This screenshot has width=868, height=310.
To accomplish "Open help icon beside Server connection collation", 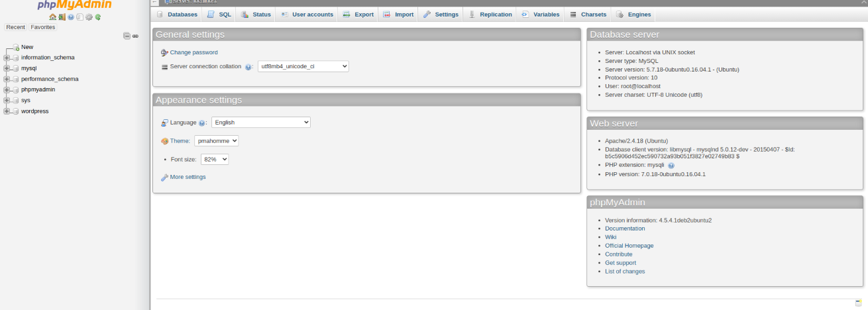I will (x=248, y=67).
